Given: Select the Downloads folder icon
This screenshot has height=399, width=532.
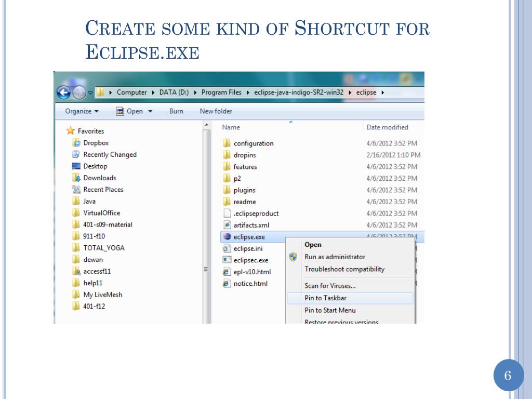Looking at the screenshot, I should 76,178.
